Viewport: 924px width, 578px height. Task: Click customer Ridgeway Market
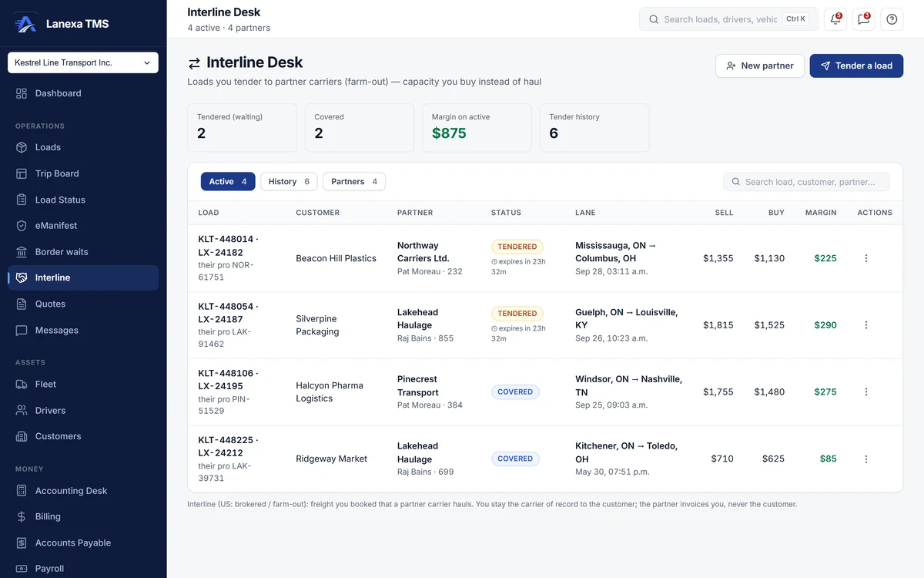[x=332, y=459]
